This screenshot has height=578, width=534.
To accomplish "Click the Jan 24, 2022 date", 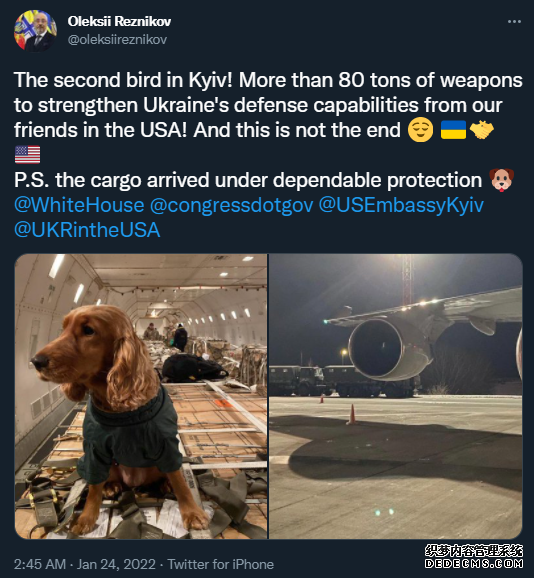I will pos(116,564).
